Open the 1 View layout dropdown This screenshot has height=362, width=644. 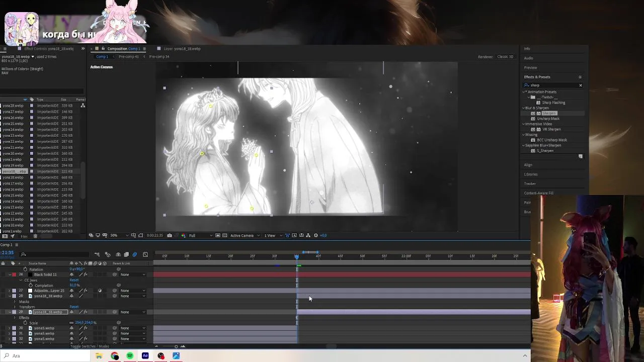[272, 235]
